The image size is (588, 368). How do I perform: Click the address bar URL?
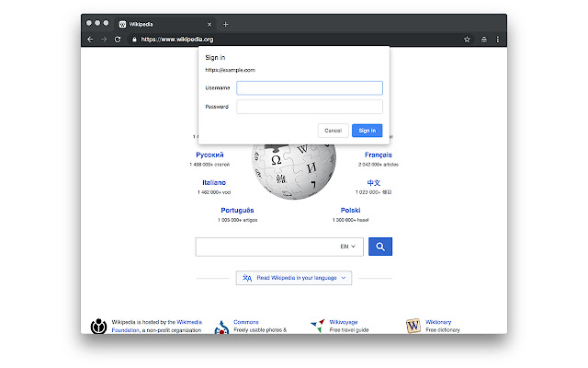[x=177, y=39]
